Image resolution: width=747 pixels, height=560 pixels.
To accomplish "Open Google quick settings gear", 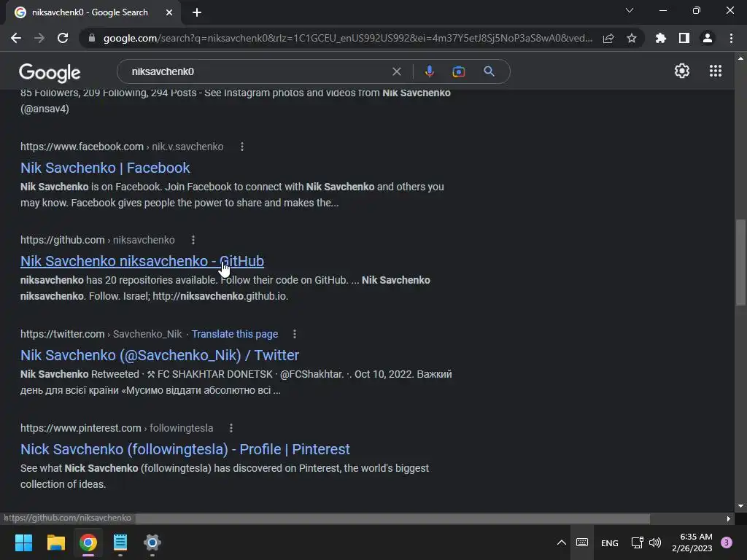I will point(682,71).
